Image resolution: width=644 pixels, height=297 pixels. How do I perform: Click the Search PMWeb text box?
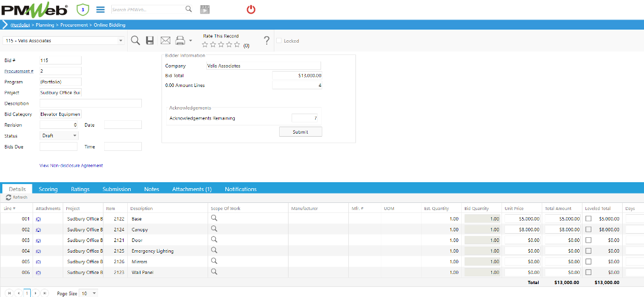tap(148, 9)
